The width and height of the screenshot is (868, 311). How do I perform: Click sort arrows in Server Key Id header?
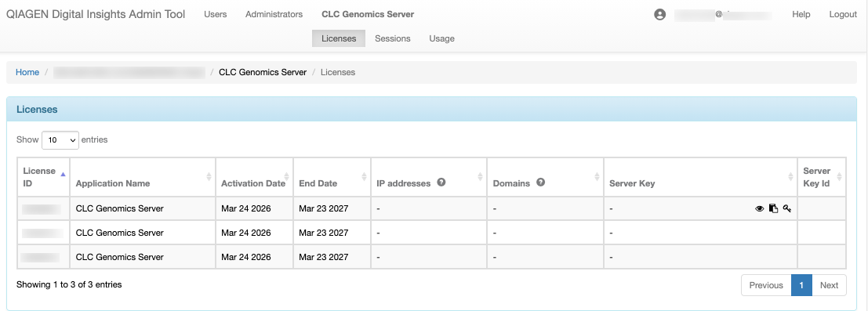[x=839, y=177]
